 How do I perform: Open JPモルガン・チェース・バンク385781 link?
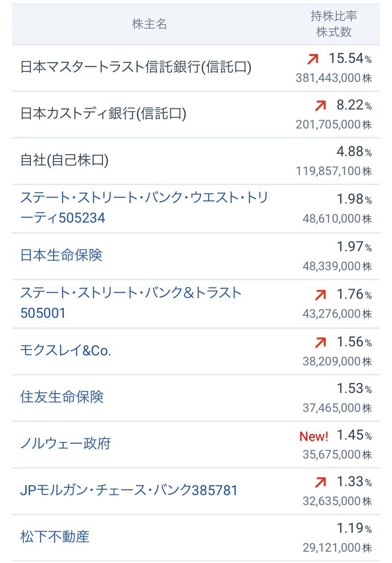tap(129, 491)
